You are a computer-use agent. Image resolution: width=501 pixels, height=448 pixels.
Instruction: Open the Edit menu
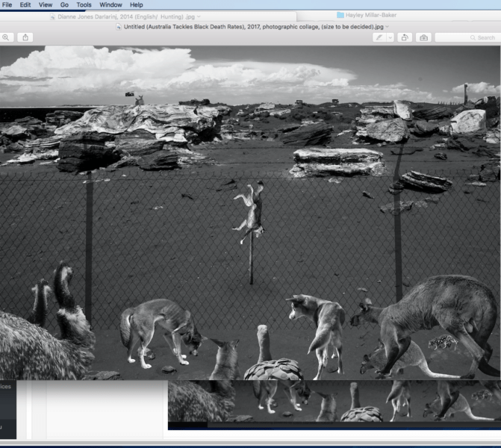point(25,4)
